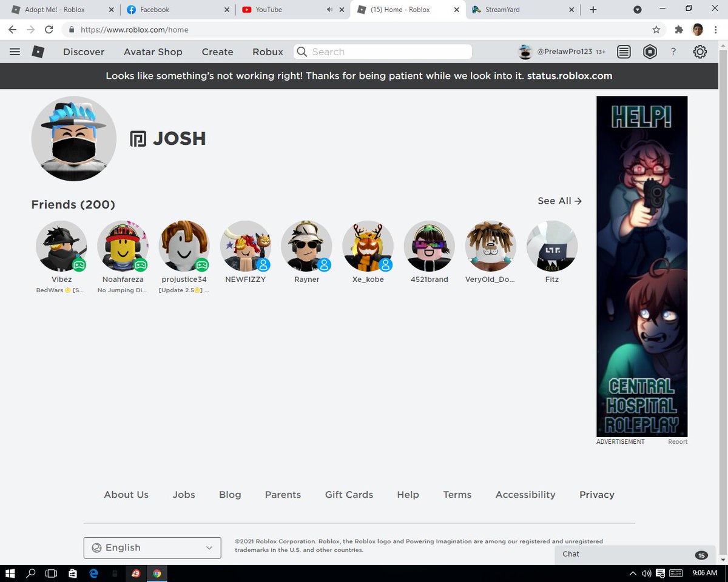Image resolution: width=728 pixels, height=582 pixels.
Task: Click the help question mark icon
Action: coord(673,52)
